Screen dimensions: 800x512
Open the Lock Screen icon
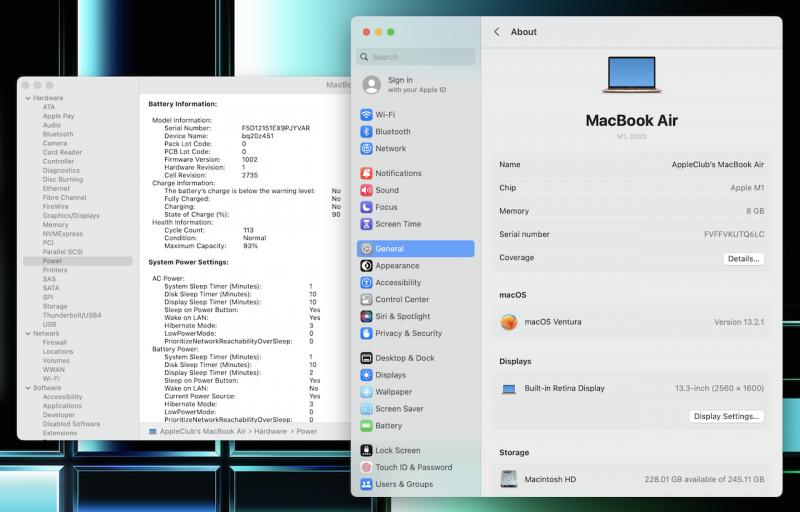pyautogui.click(x=366, y=450)
